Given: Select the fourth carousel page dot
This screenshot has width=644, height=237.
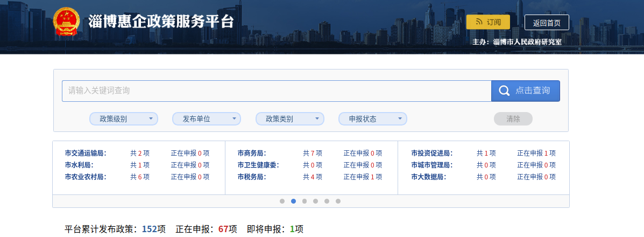Looking at the screenshot, I should (x=316, y=201).
